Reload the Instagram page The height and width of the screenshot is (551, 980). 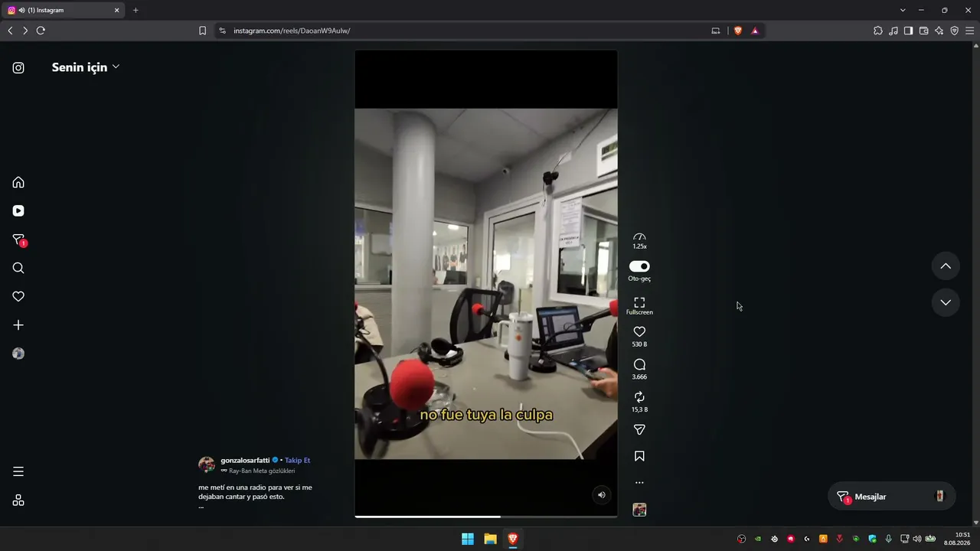click(41, 31)
